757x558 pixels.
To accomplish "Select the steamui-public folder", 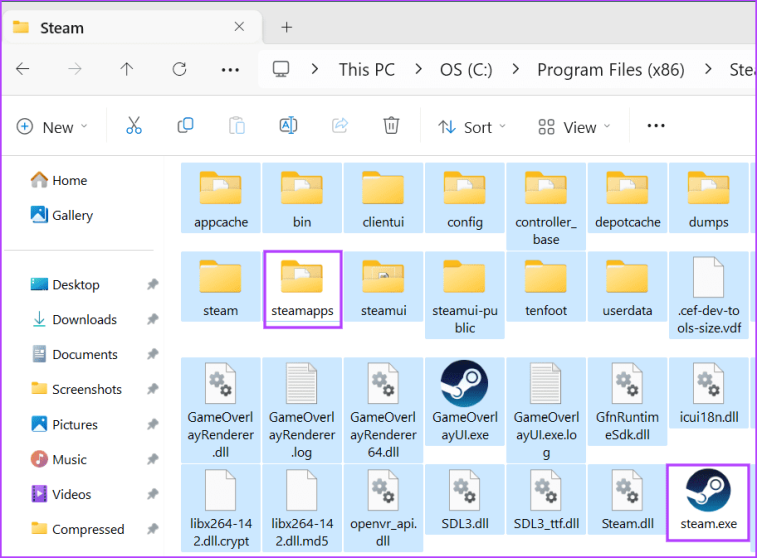I will (464, 295).
